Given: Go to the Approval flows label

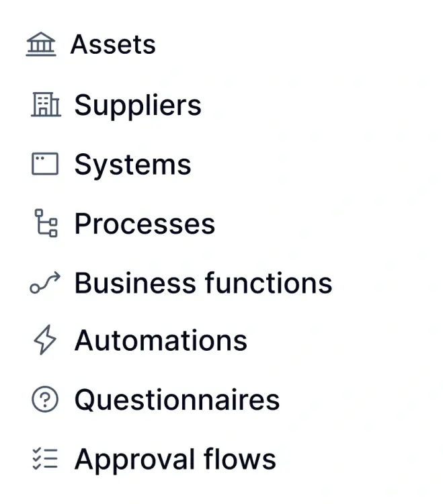Looking at the screenshot, I should pyautogui.click(x=175, y=460).
